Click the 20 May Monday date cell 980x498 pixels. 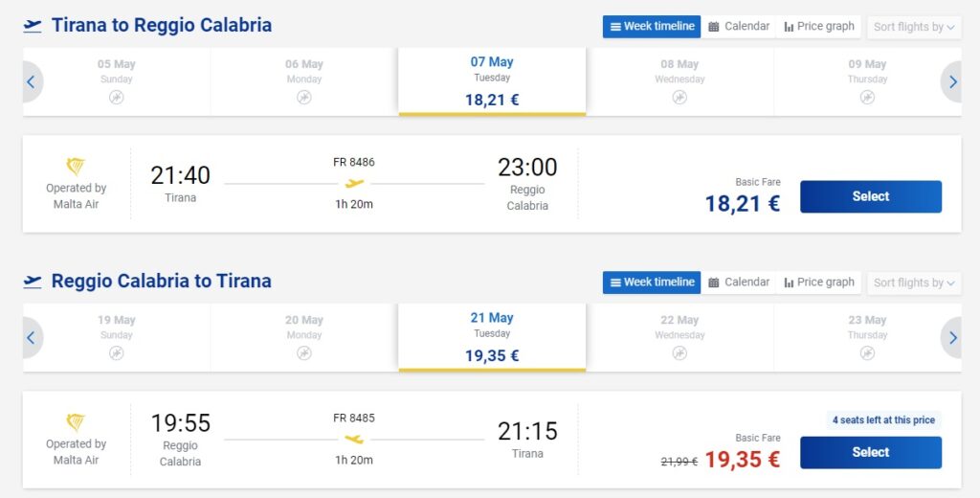pyautogui.click(x=304, y=337)
